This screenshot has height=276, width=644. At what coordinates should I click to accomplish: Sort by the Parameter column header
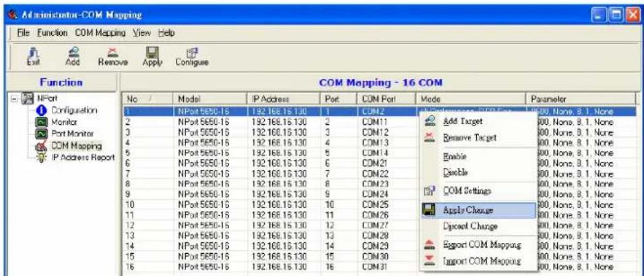[x=580, y=99]
